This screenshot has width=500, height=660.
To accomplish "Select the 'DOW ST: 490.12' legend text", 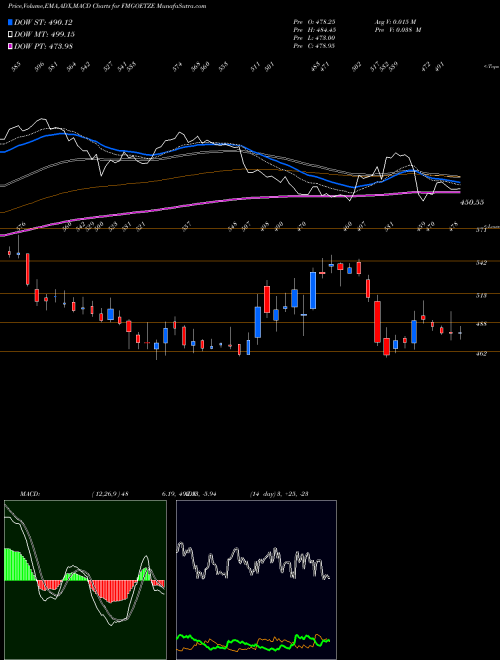I will (x=43, y=22).
